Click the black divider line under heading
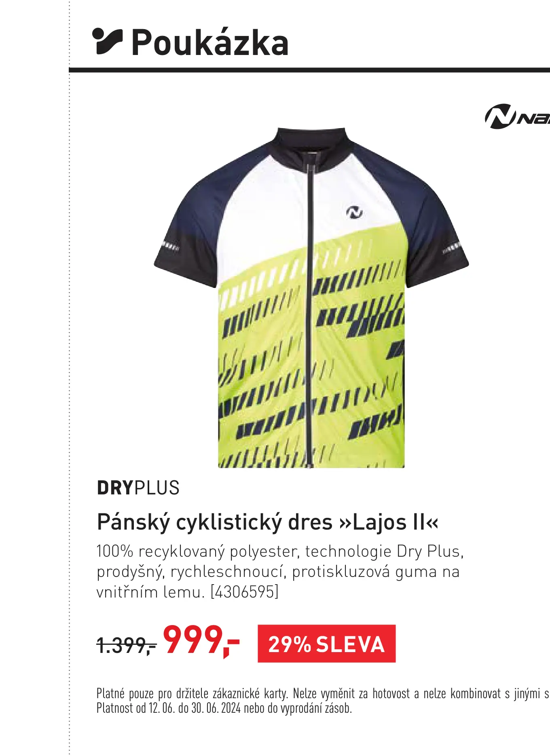This screenshot has width=550, height=756. 309,70
